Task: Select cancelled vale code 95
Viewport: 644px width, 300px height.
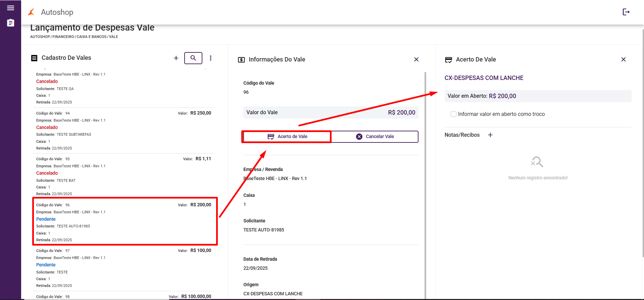Action: click(x=124, y=176)
